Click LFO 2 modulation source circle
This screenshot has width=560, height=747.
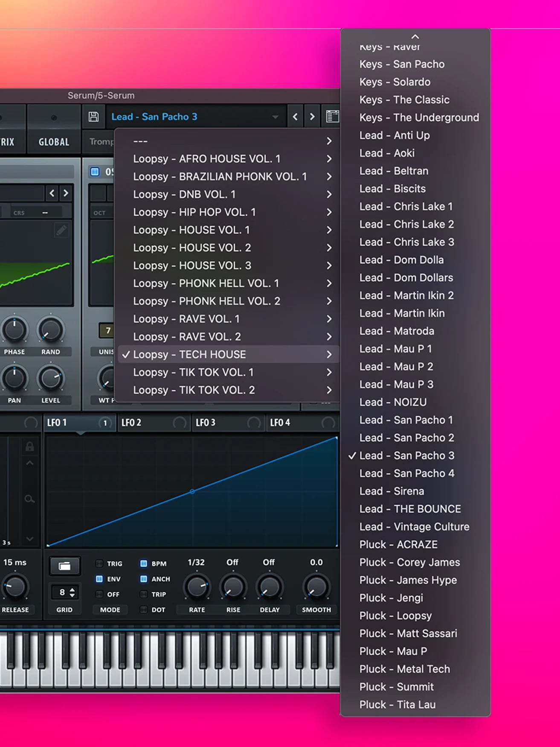[180, 423]
